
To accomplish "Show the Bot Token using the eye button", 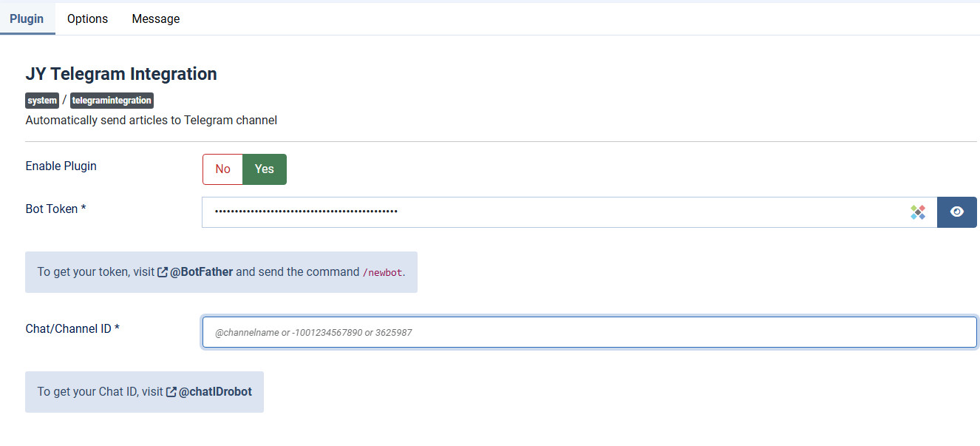I will (957, 212).
